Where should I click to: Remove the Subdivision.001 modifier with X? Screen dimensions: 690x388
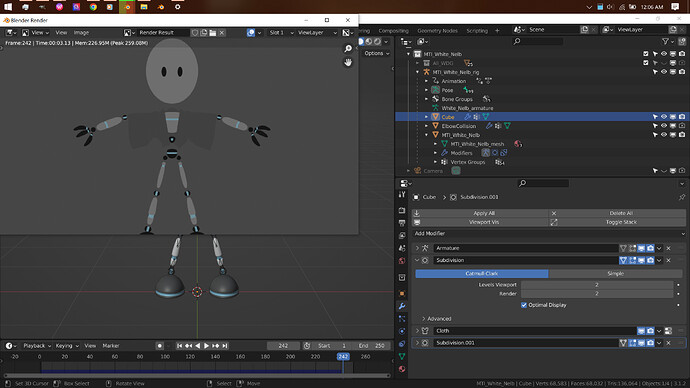point(668,343)
